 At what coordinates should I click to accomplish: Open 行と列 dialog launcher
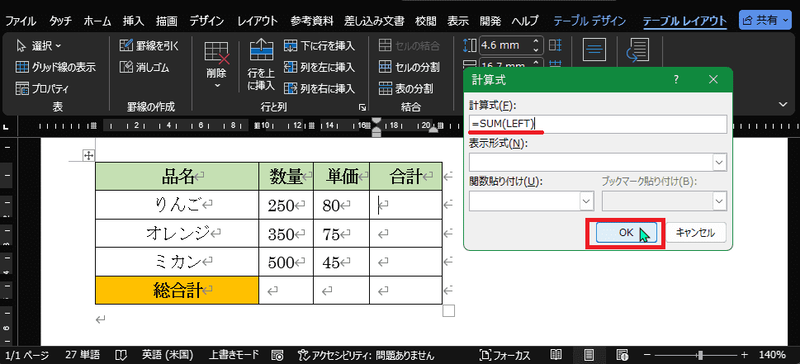point(362,107)
